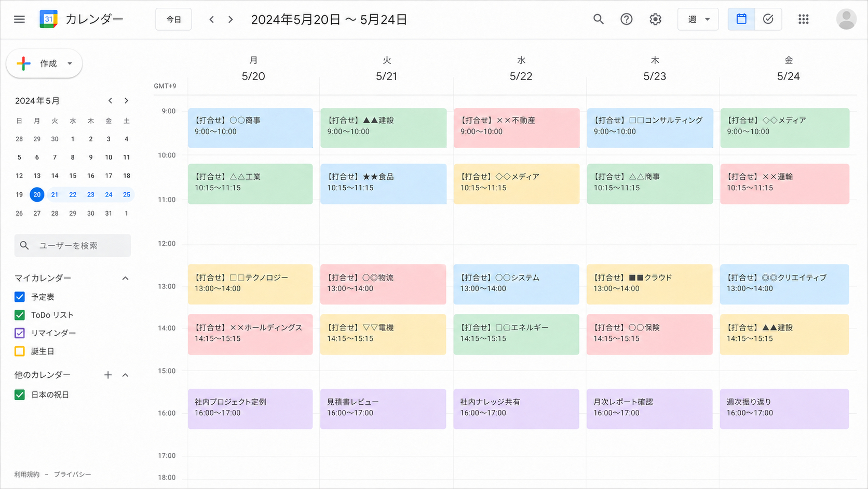
Task: Go to previous week arrow in header
Action: coord(211,20)
